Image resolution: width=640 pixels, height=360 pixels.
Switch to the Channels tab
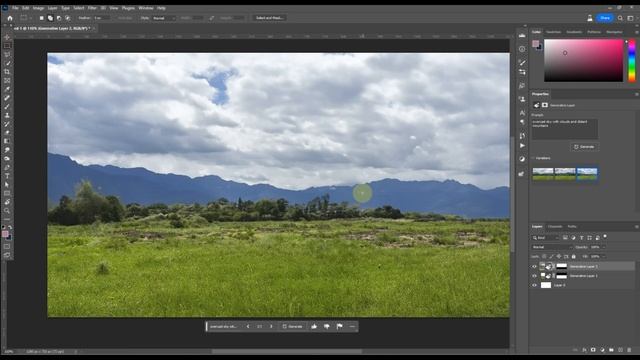[555, 227]
